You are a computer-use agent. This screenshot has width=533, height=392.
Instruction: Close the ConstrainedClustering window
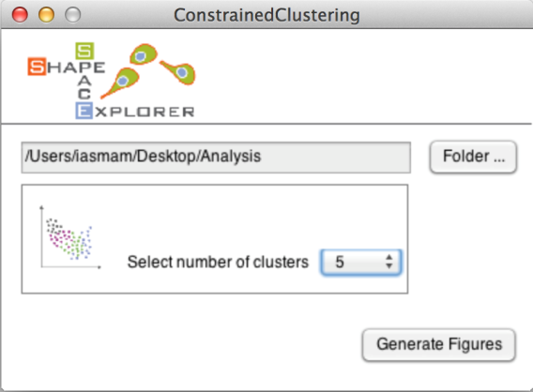pos(20,15)
